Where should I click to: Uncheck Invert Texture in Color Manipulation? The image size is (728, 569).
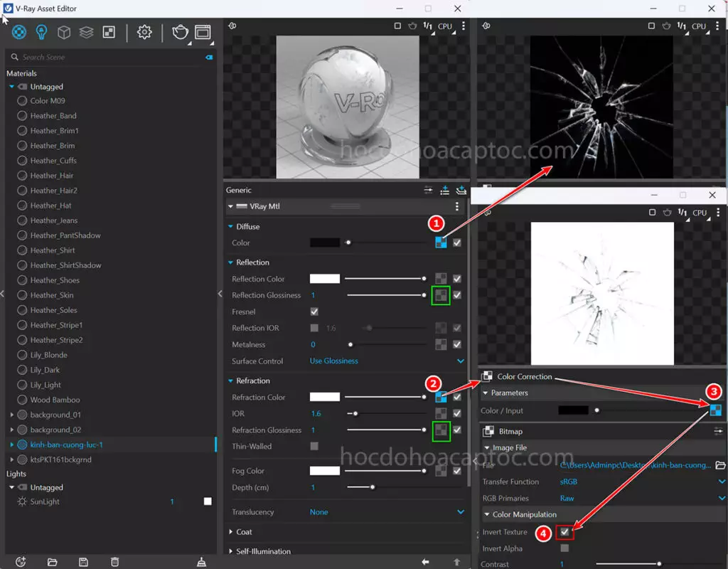(x=565, y=532)
